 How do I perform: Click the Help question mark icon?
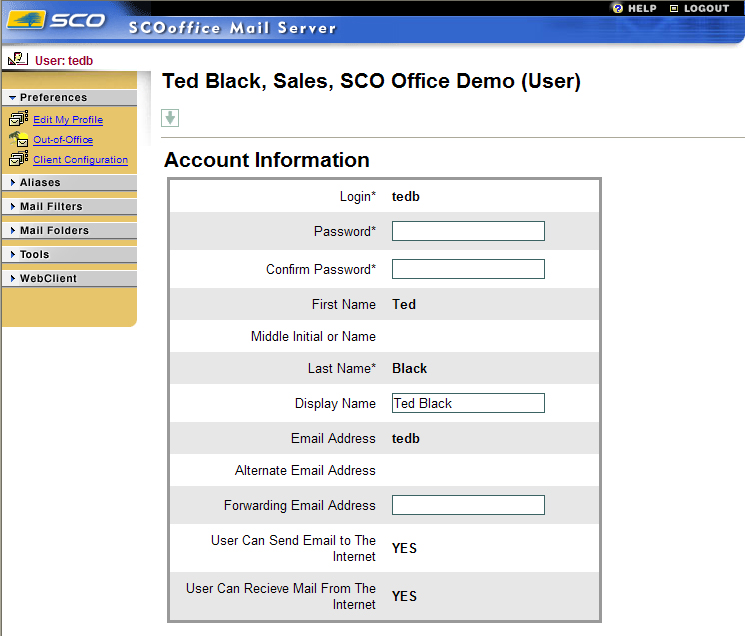coord(617,8)
